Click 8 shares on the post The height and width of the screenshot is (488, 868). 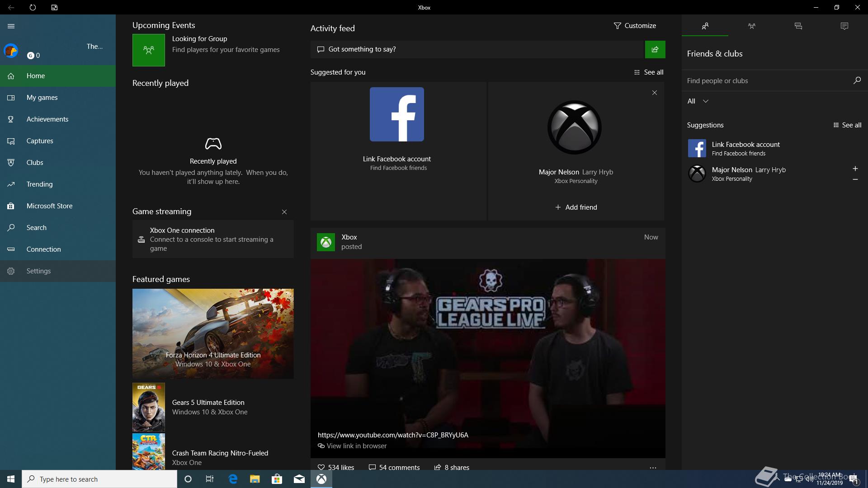pos(452,468)
